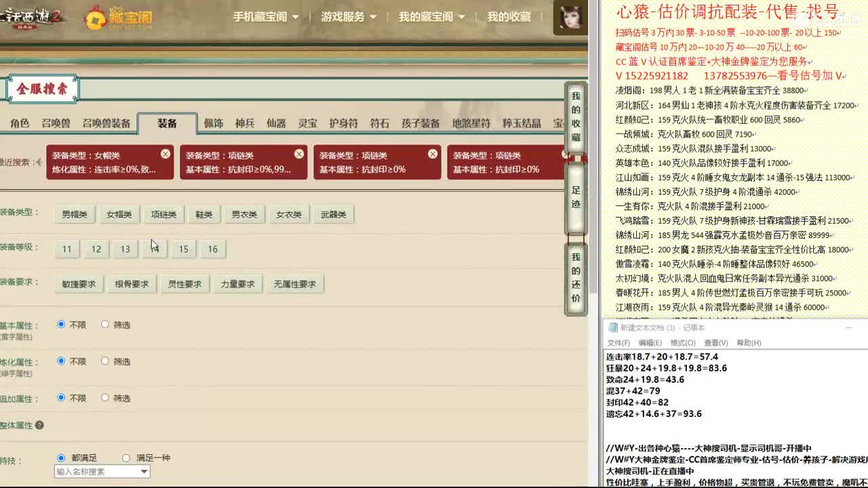Select equipment level 11

pos(66,249)
